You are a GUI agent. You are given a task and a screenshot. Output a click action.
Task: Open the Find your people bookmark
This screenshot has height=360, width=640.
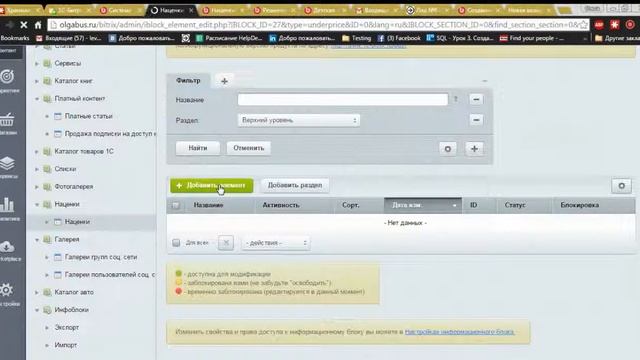pos(532,38)
